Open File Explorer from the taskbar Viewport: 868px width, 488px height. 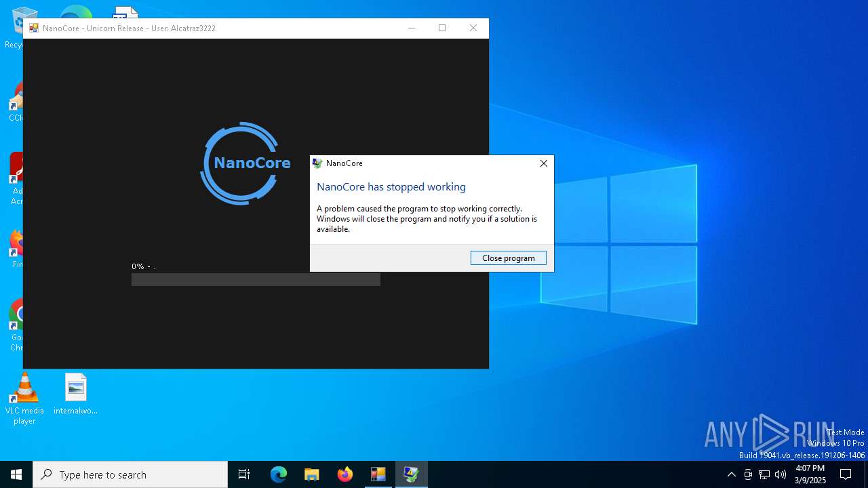[x=311, y=474]
